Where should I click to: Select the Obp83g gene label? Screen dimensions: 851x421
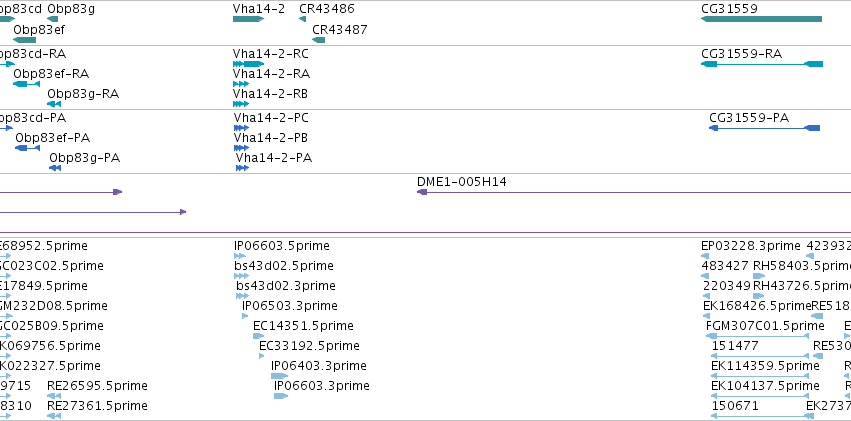click(71, 9)
